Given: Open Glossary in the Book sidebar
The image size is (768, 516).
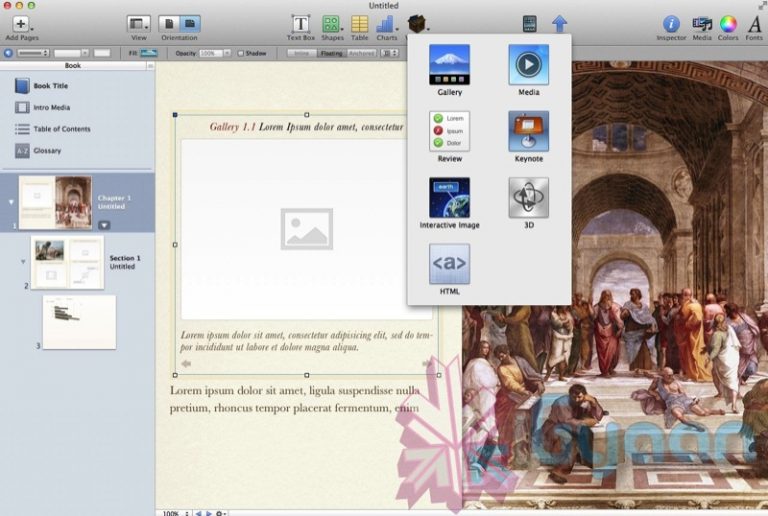Looking at the screenshot, I should [46, 151].
